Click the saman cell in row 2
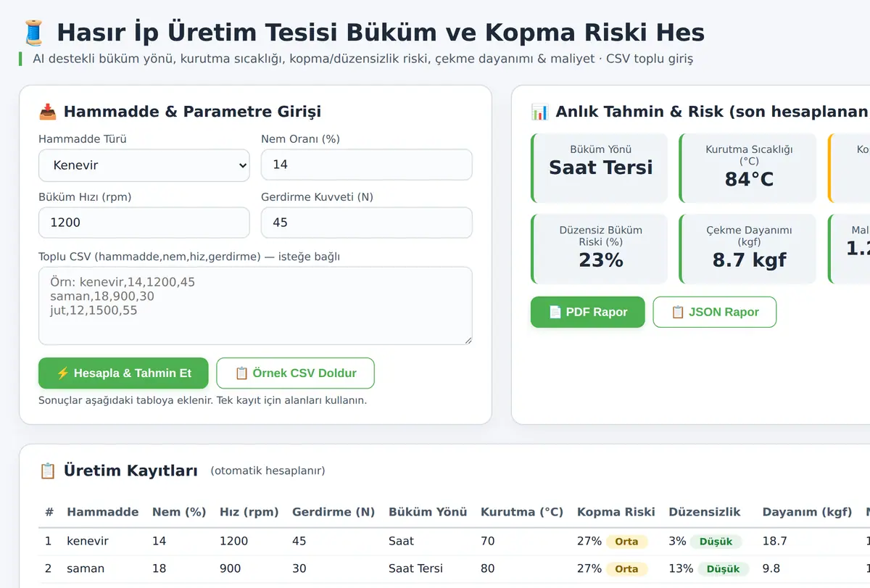This screenshot has height=588, width=870. pyautogui.click(x=86, y=568)
